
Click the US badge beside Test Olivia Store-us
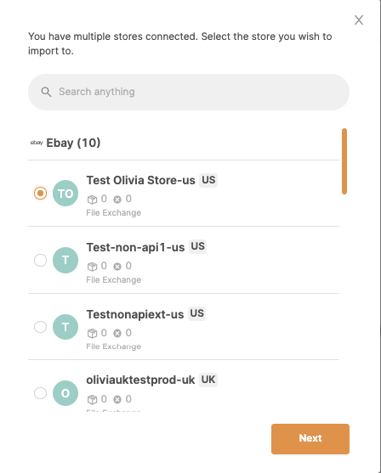(208, 180)
